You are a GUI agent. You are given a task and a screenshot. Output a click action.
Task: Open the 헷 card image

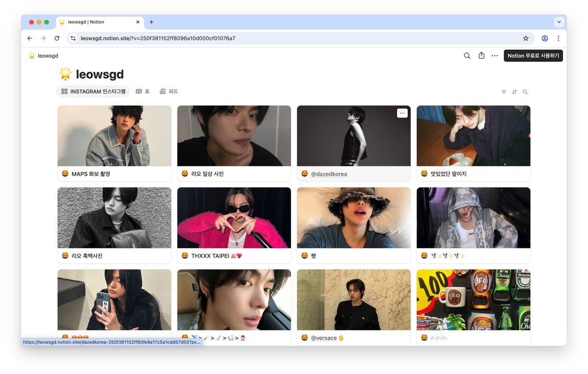coord(354,218)
